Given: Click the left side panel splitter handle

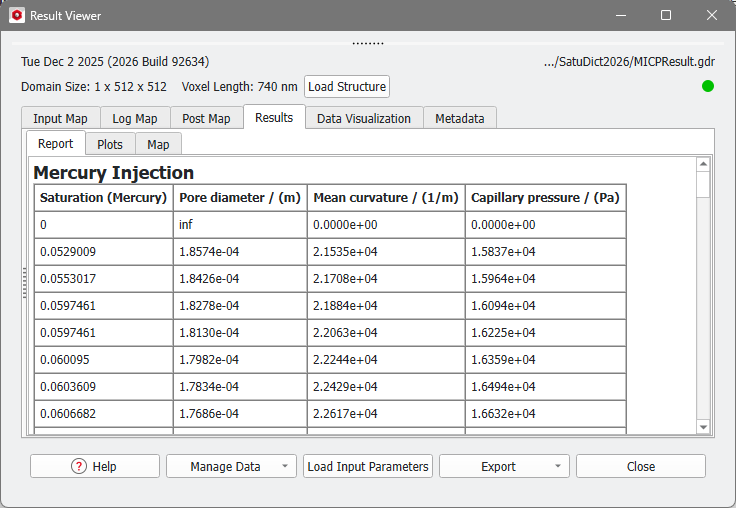Looking at the screenshot, I should tap(25, 283).
